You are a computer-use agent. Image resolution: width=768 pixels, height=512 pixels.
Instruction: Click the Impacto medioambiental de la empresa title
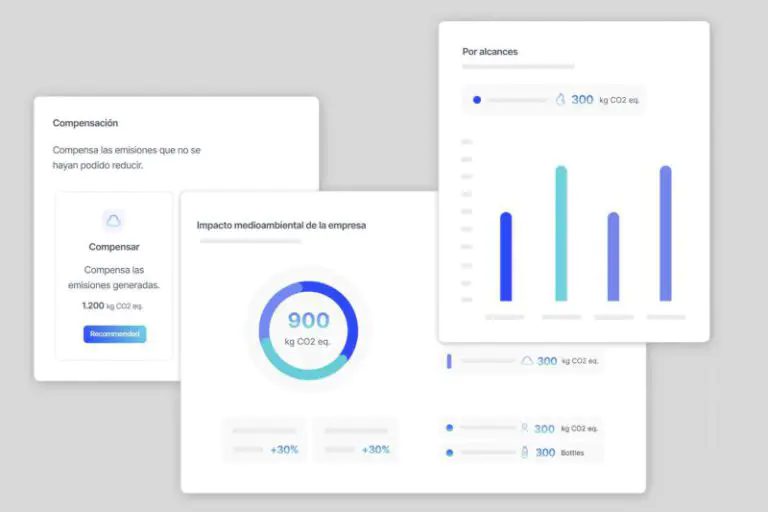[281, 225]
